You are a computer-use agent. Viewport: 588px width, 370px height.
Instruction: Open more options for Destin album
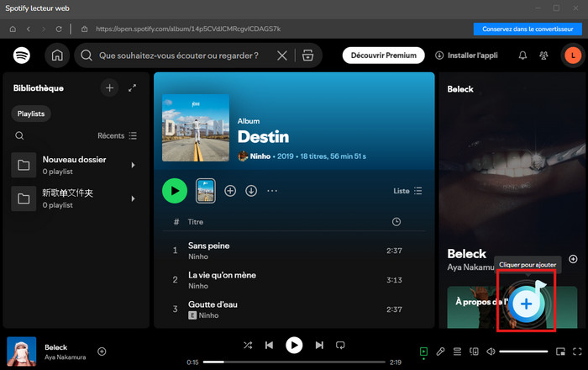click(272, 191)
